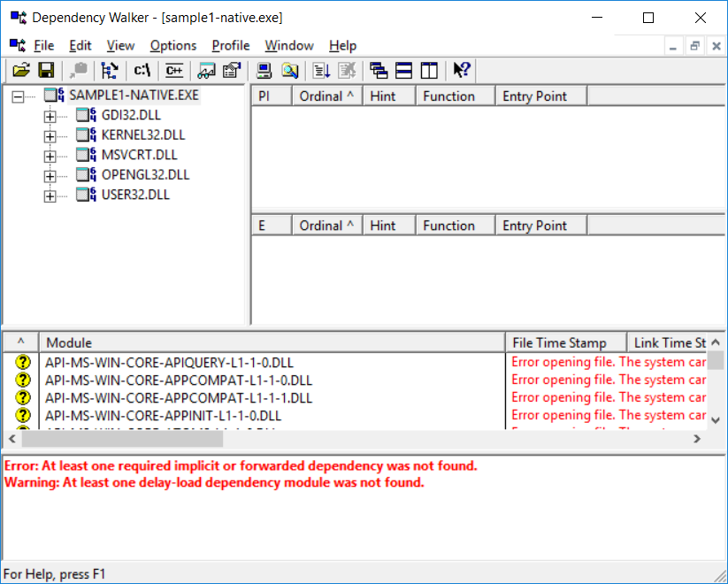The image size is (728, 584).
Task: Toggle Auto Expand tree toolbar button
Action: pos(110,71)
